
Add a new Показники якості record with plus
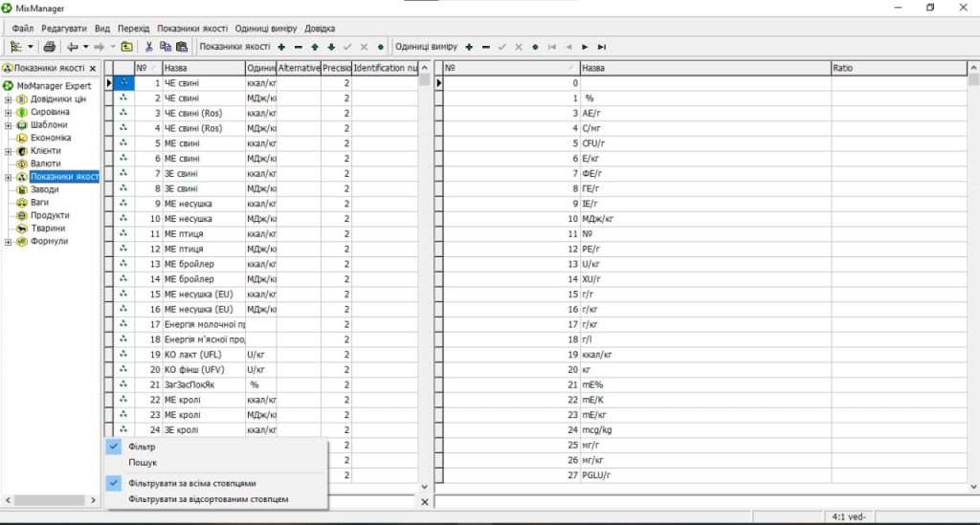(282, 47)
